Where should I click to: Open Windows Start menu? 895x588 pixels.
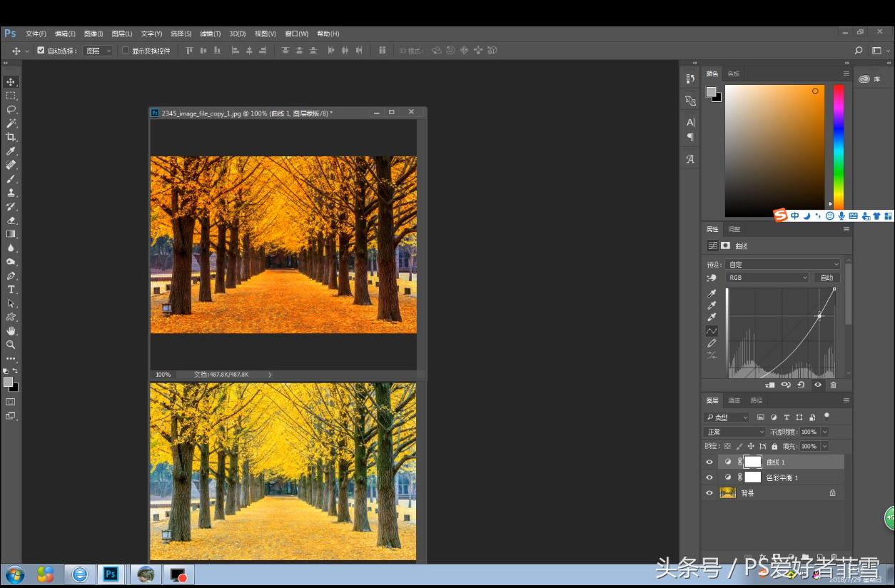click(14, 574)
